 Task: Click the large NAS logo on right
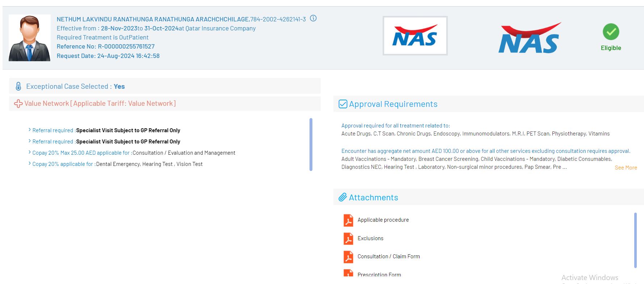click(x=529, y=38)
